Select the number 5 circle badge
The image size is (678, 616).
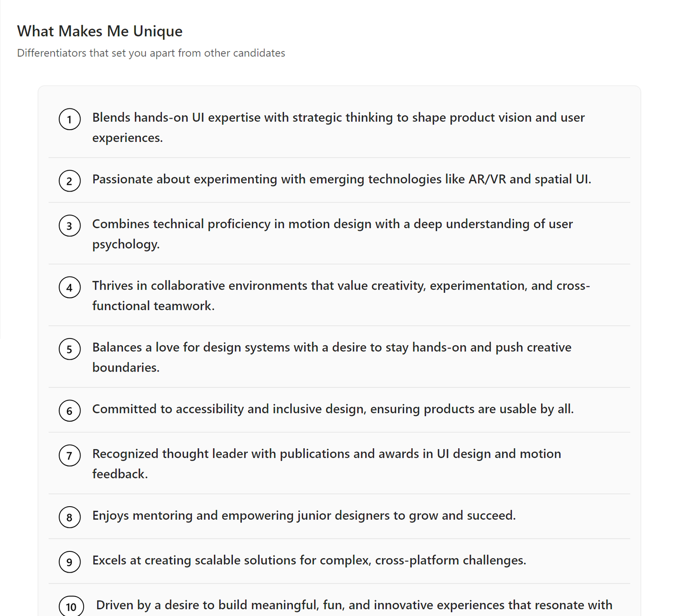[x=70, y=349]
